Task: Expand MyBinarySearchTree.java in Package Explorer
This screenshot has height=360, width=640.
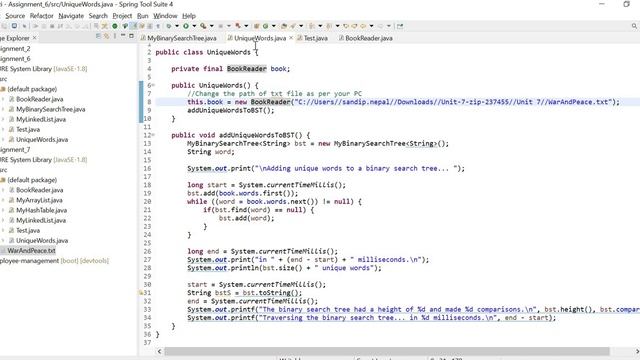Action: point(3,109)
